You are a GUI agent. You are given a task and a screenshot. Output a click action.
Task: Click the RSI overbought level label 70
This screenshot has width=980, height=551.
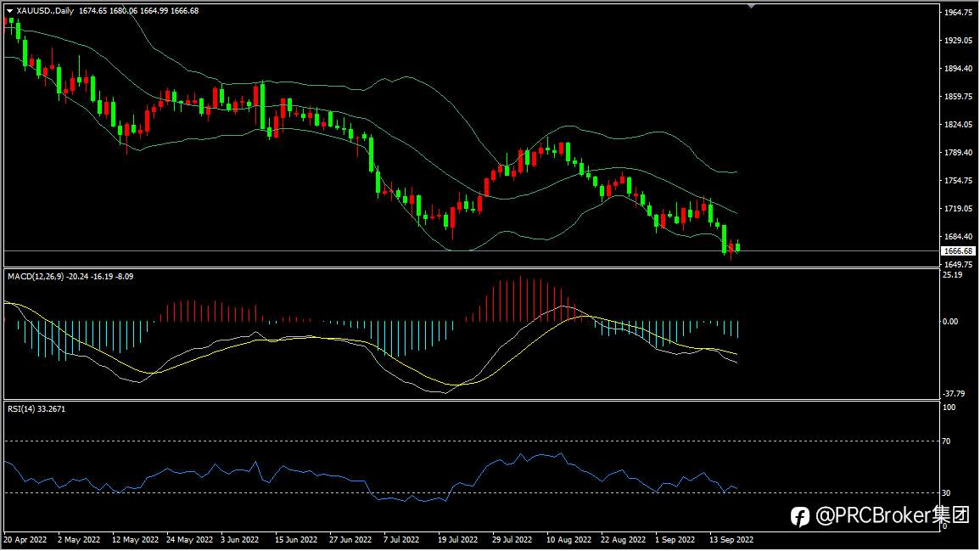(x=946, y=441)
